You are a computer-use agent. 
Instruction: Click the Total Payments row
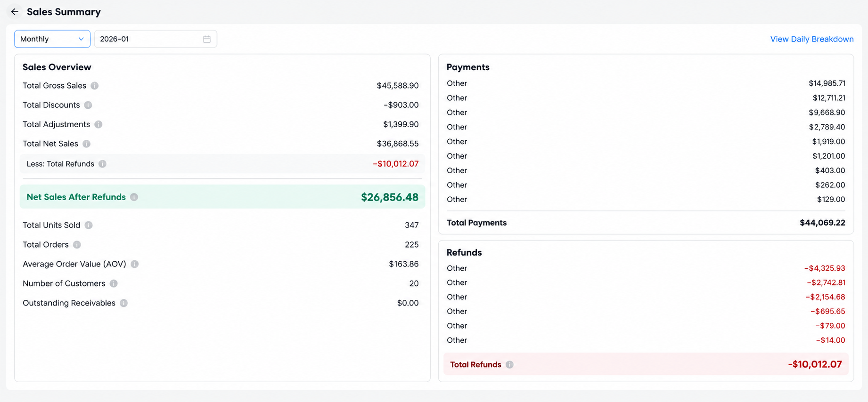point(646,223)
